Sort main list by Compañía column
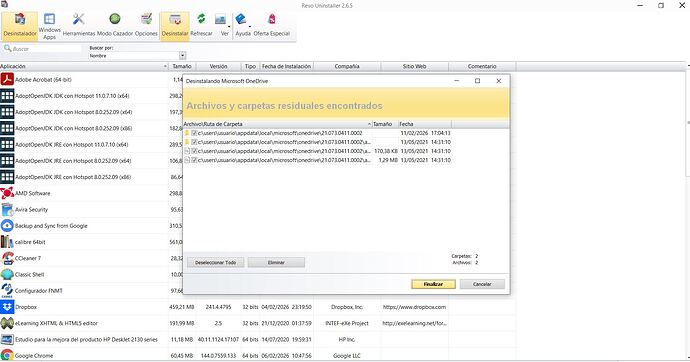This screenshot has height=362, width=690. pyautogui.click(x=347, y=66)
